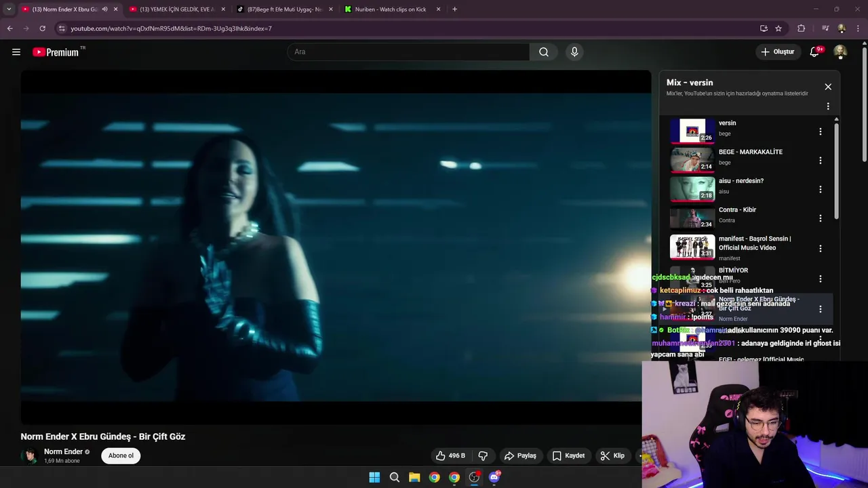This screenshot has height=488, width=868.
Task: Open the YouTube hamburger guide menu
Action: (x=16, y=52)
